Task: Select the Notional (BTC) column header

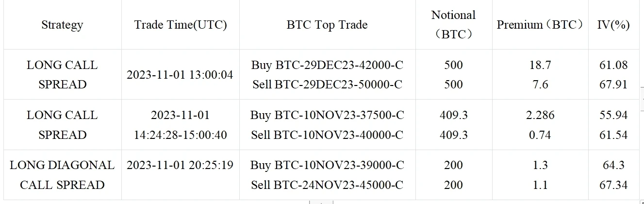Action: click(453, 25)
